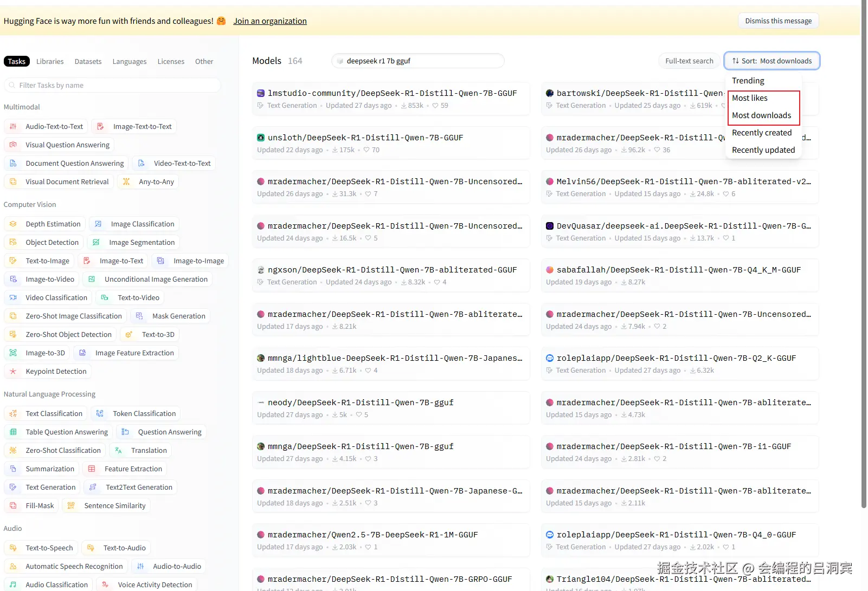
Task: Click the Image Classification task icon
Action: (x=98, y=224)
